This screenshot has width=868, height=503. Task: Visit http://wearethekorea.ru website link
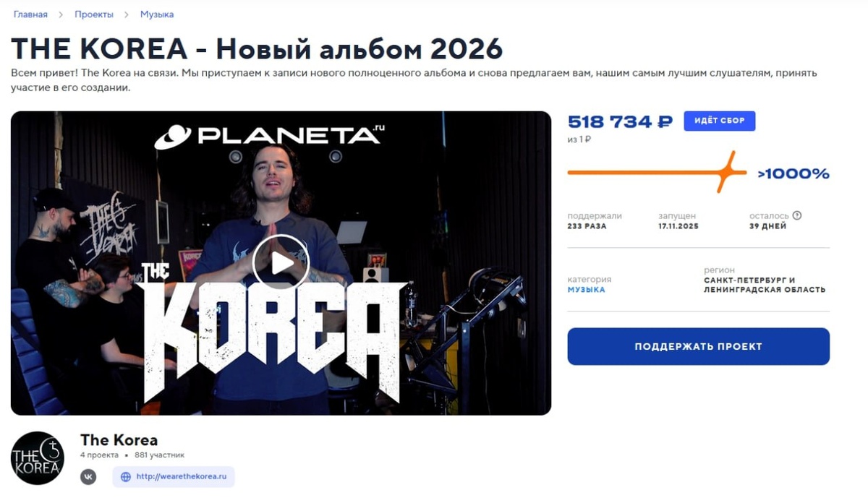(182, 477)
